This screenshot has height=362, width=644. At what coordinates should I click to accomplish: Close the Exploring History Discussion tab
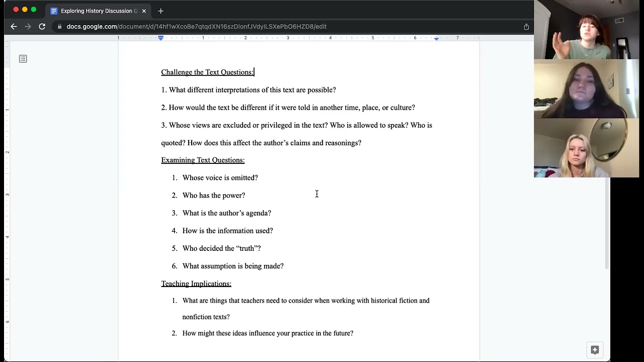(144, 11)
